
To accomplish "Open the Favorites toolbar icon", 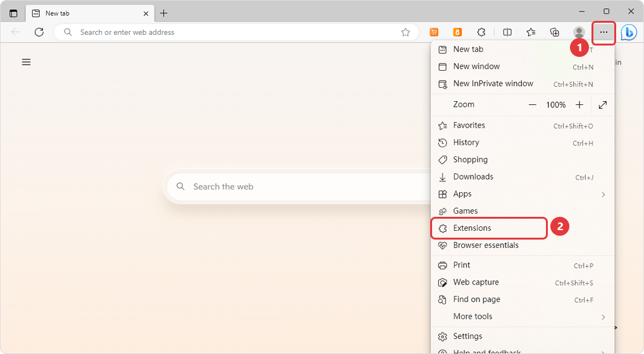I will click(531, 32).
